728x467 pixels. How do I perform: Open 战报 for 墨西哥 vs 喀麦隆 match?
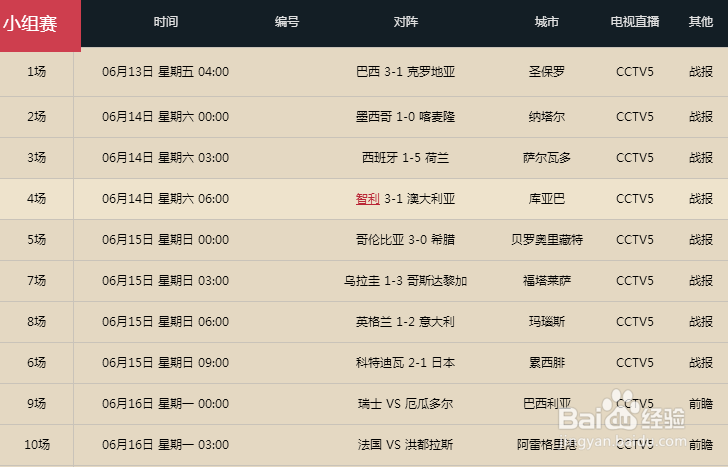(x=701, y=117)
